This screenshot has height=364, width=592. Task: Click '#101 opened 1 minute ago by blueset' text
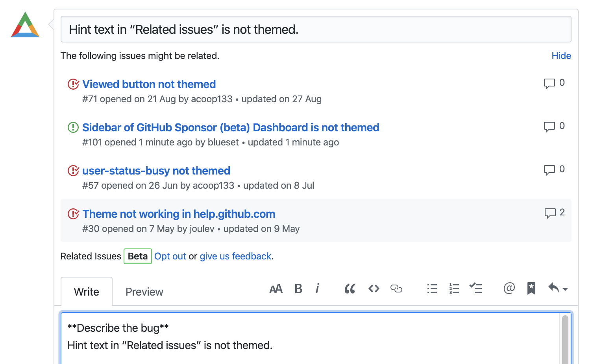pos(161,142)
